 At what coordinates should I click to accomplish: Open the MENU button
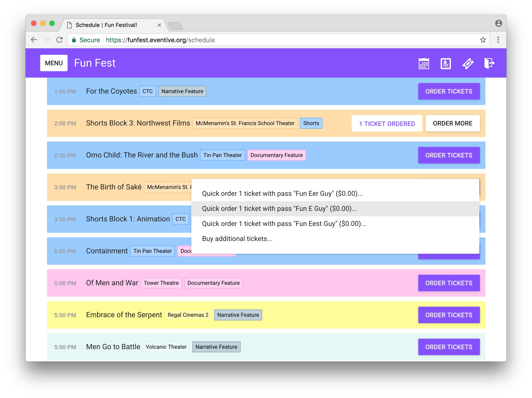point(54,63)
